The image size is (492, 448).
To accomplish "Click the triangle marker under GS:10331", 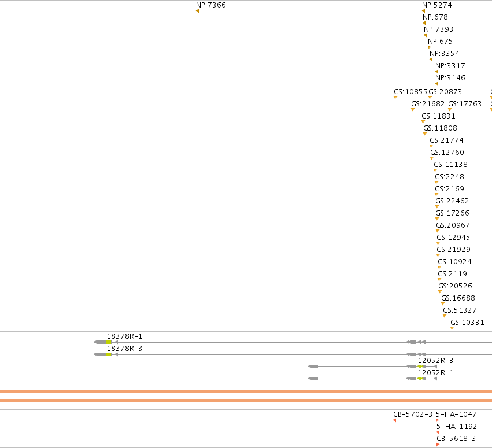I will click(452, 328).
